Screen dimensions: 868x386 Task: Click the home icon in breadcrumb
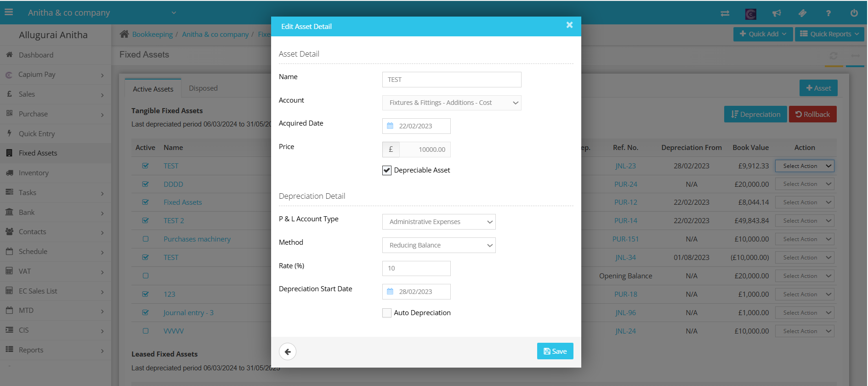[x=124, y=34]
